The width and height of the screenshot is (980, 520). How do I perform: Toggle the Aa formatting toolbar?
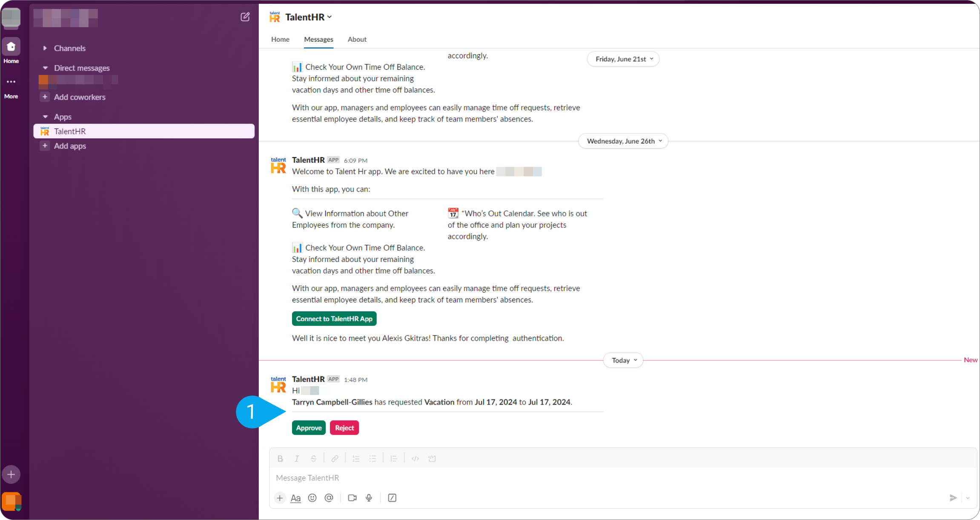click(295, 498)
